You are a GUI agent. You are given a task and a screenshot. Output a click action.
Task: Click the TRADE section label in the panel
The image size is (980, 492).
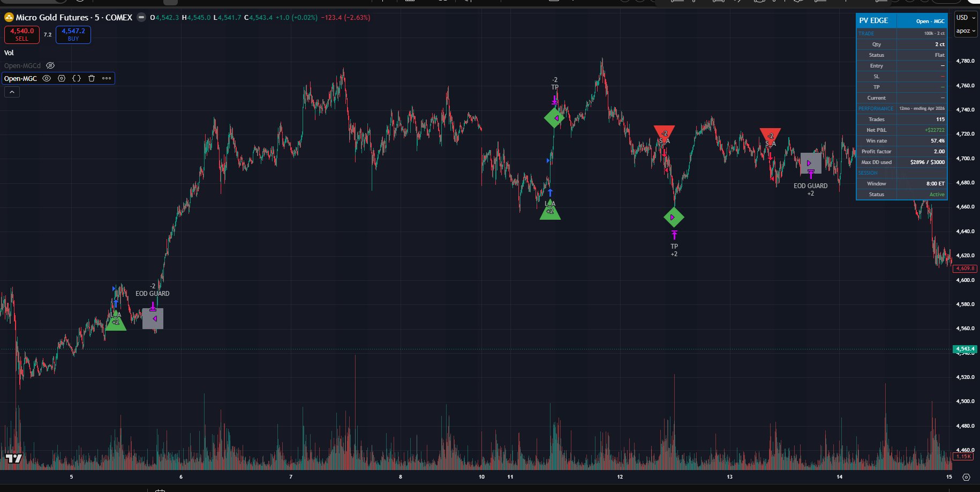pyautogui.click(x=866, y=34)
